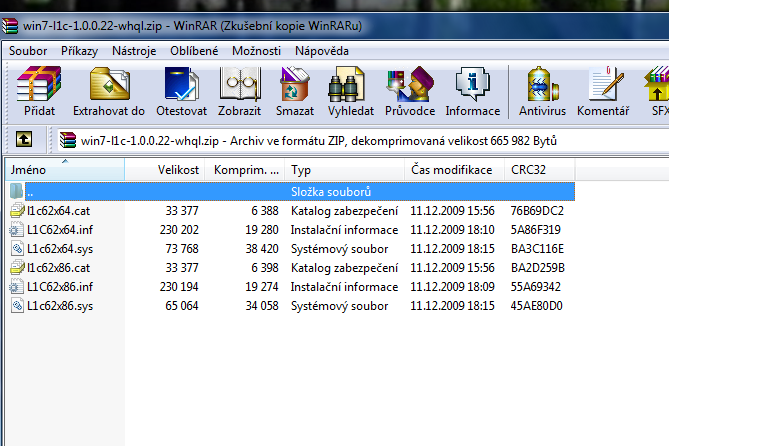Open the Příkazy menu
784x446 pixels.
point(80,51)
